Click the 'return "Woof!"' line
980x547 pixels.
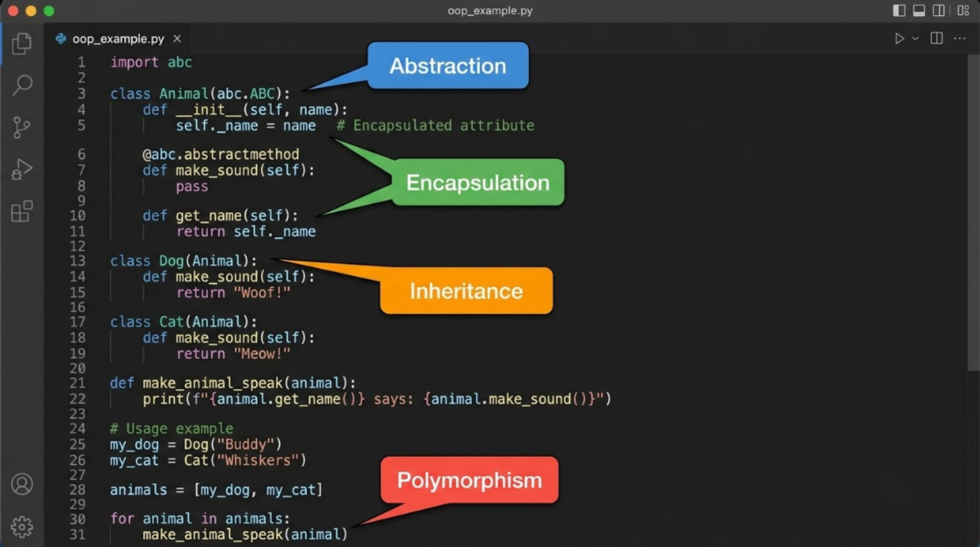pos(233,293)
